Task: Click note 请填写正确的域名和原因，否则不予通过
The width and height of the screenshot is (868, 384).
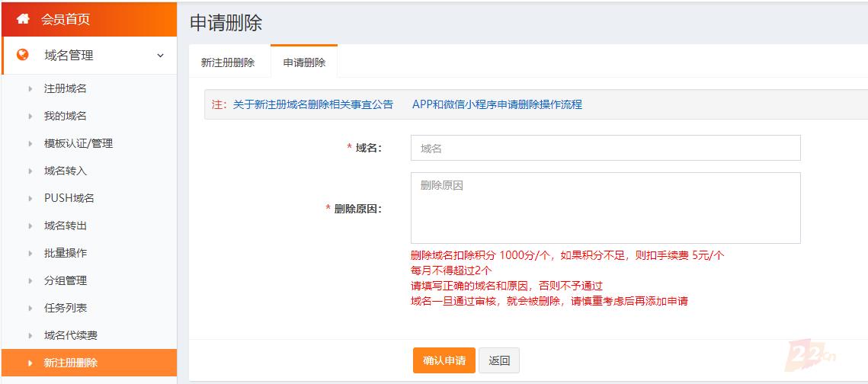Action: click(x=507, y=286)
